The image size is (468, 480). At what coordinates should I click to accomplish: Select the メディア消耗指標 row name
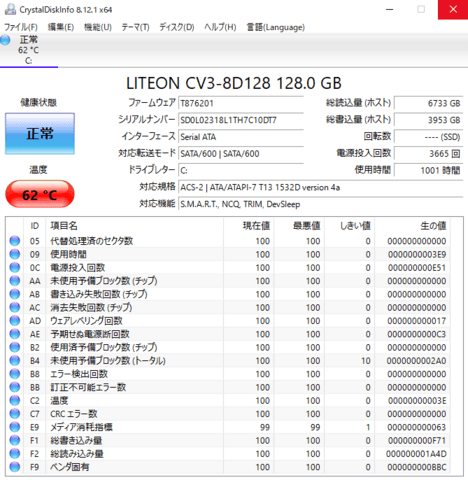click(x=81, y=427)
